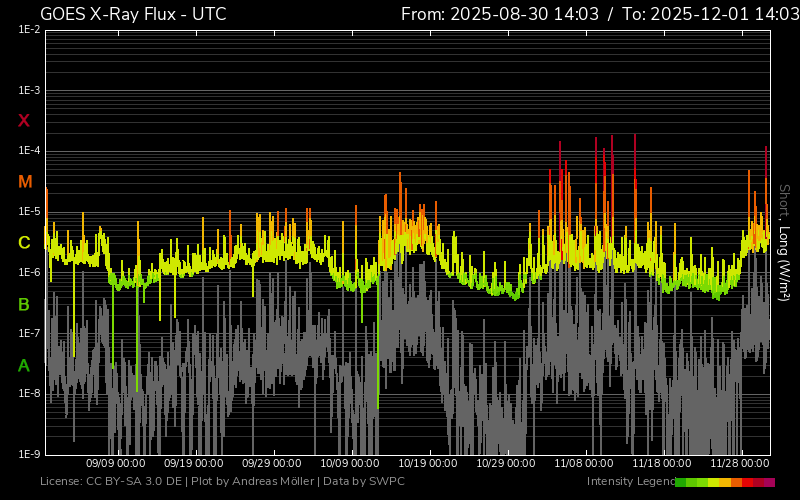800x500 pixels.
Task: Click the red X flare class label
Action: 24,121
